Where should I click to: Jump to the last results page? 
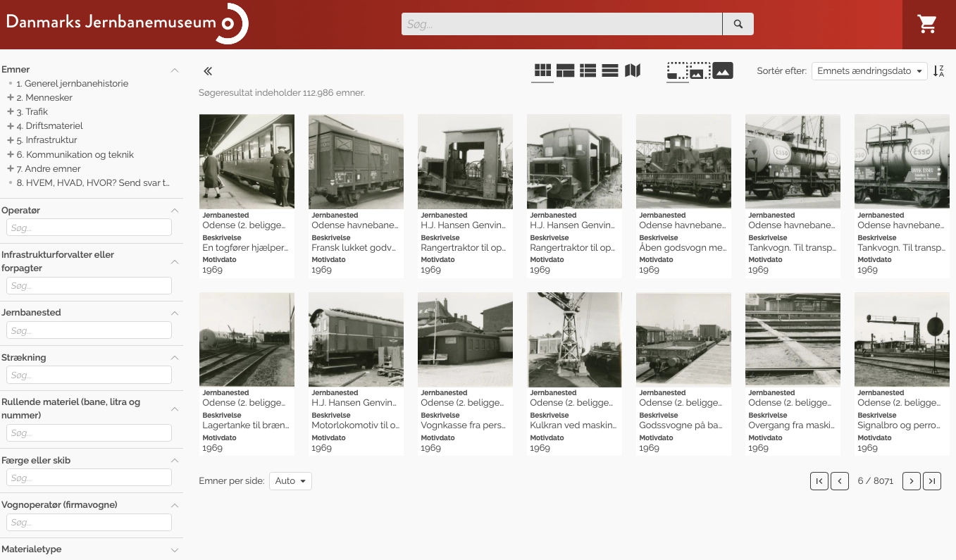click(932, 481)
